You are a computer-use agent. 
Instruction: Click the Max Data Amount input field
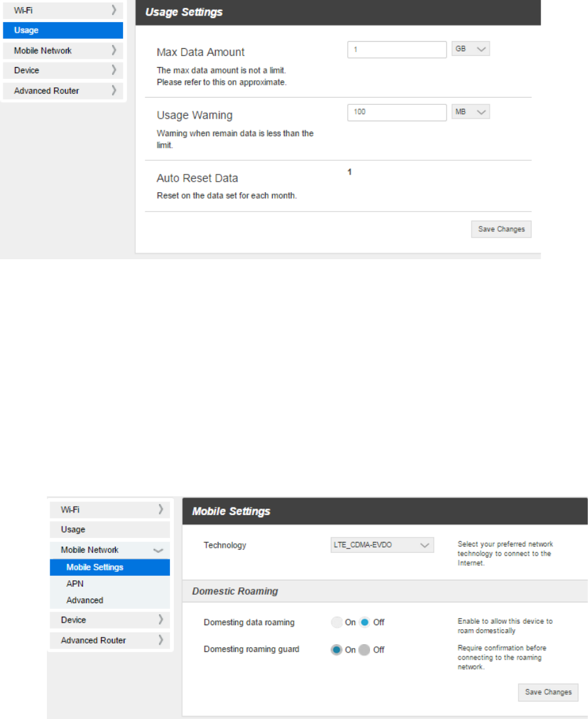(397, 49)
